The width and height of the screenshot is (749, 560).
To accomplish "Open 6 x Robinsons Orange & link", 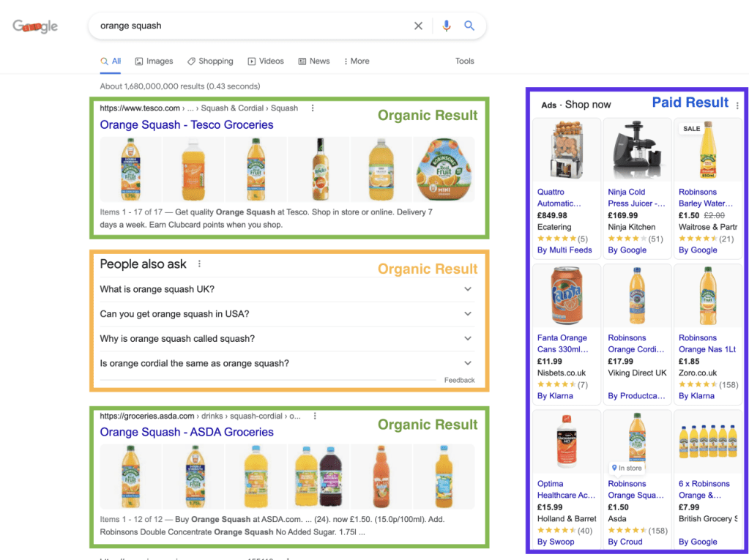I will (704, 489).
